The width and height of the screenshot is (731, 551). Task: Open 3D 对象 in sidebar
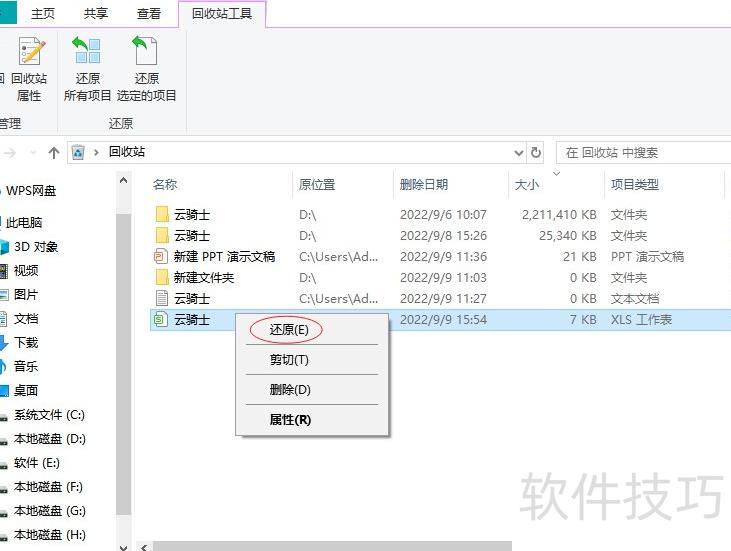tap(35, 247)
